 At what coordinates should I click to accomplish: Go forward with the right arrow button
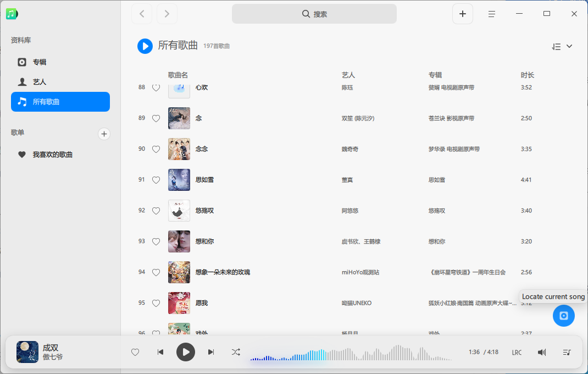(167, 14)
